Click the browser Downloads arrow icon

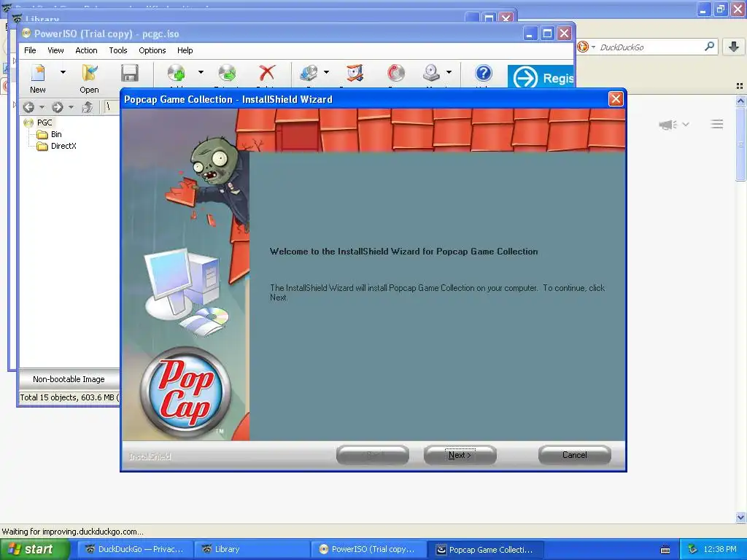[x=734, y=47]
